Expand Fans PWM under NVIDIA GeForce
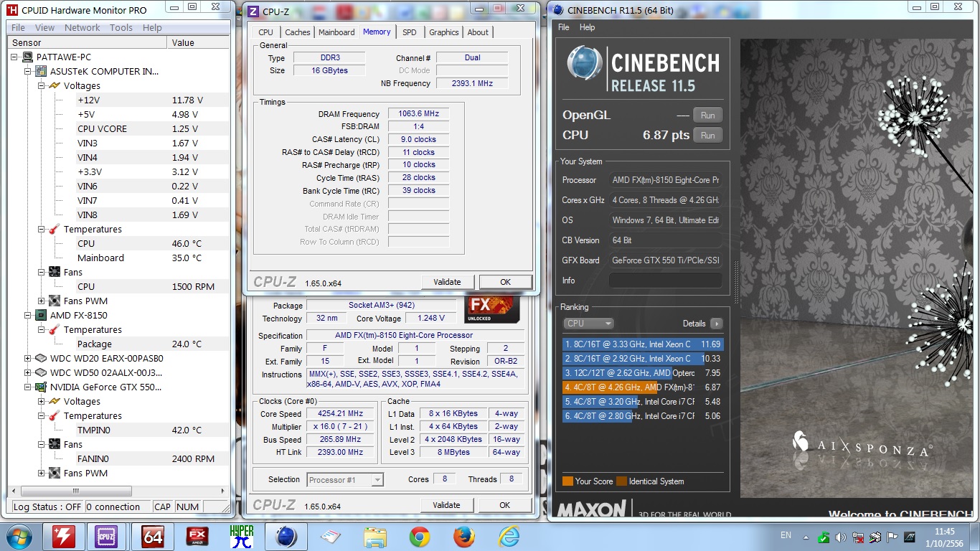The image size is (980, 551). point(42,473)
